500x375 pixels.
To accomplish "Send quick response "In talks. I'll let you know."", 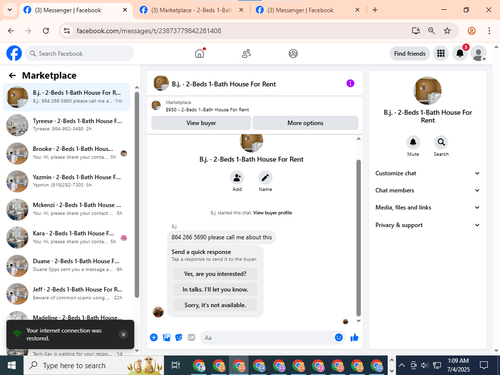I will [x=215, y=289].
